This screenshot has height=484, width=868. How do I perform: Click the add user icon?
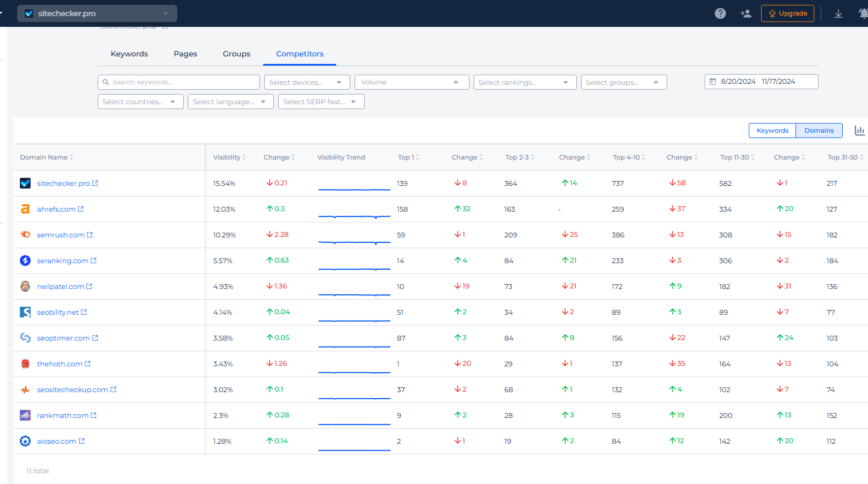click(x=746, y=13)
